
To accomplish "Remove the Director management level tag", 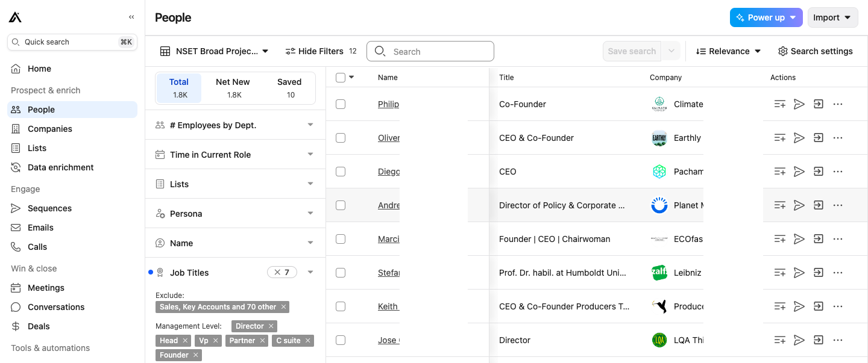I will coord(271,326).
